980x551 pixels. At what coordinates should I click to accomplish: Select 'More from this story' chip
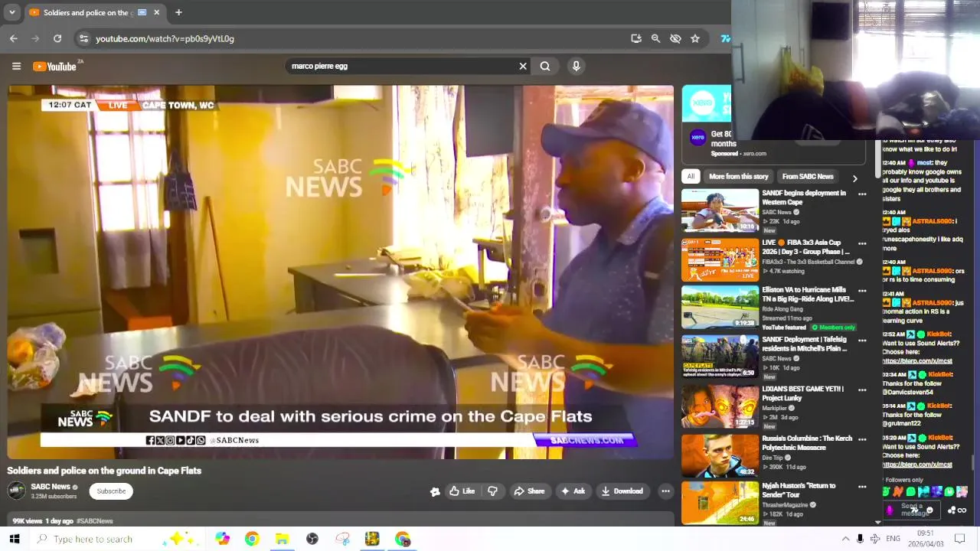(738, 177)
